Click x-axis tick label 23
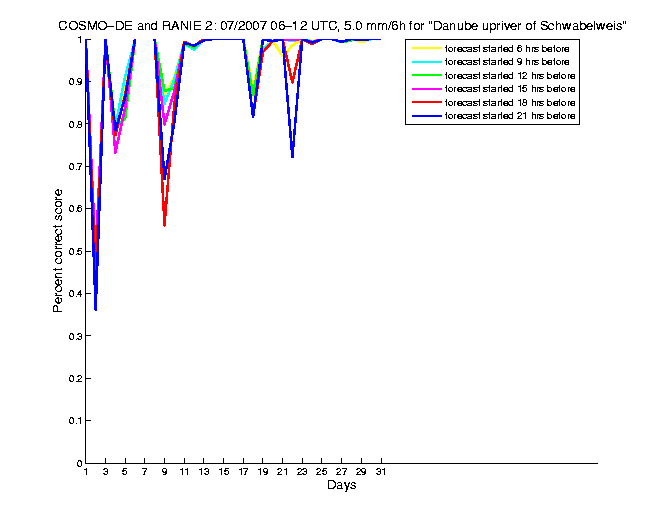Viewport: 660px width, 520px height. click(x=302, y=472)
